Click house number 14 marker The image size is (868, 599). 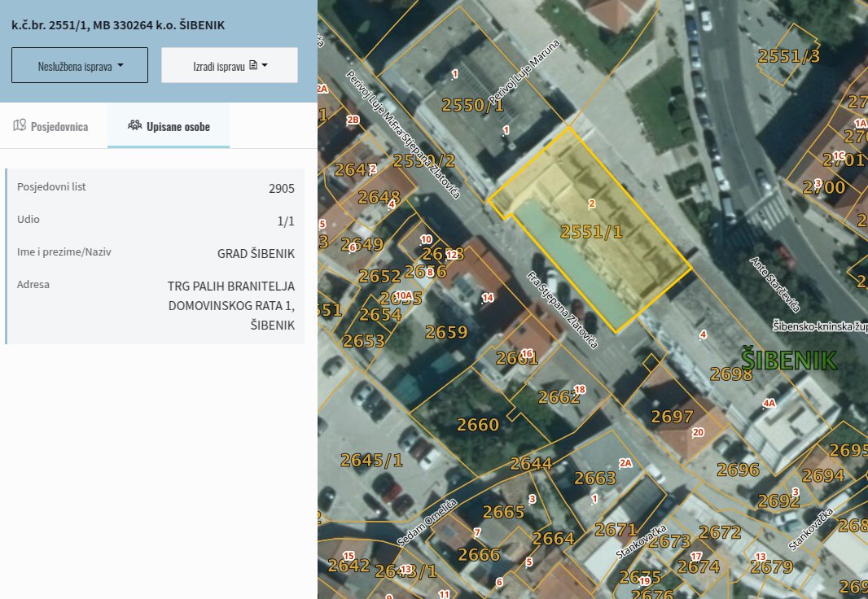[487, 298]
